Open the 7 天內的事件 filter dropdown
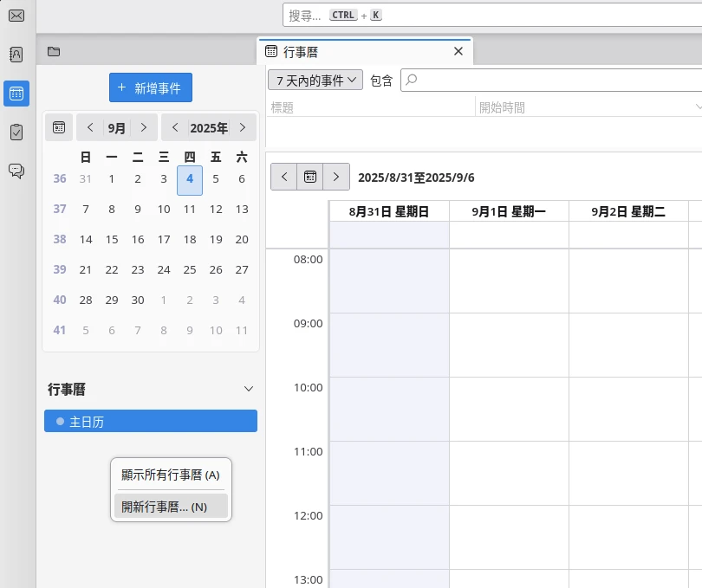702x588 pixels. [x=316, y=81]
